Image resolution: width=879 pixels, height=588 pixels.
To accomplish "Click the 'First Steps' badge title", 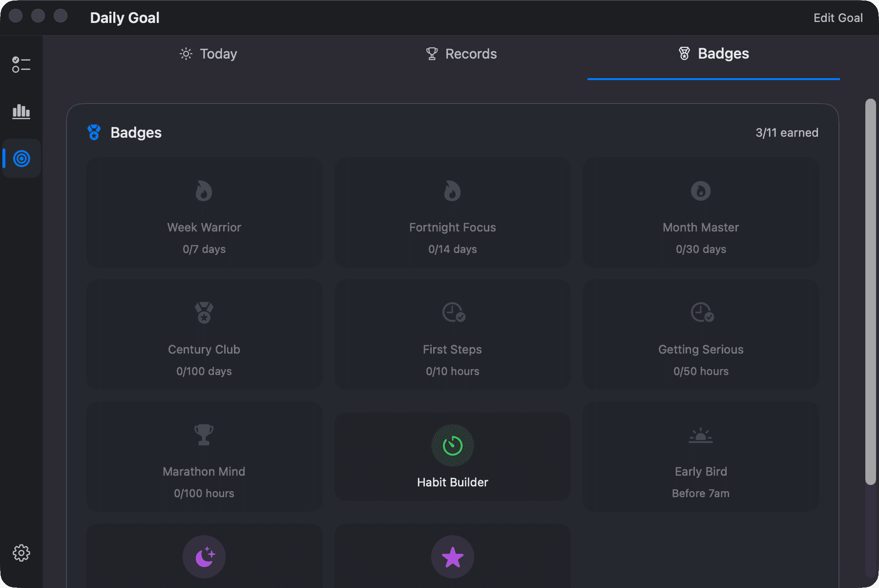I will [x=453, y=350].
